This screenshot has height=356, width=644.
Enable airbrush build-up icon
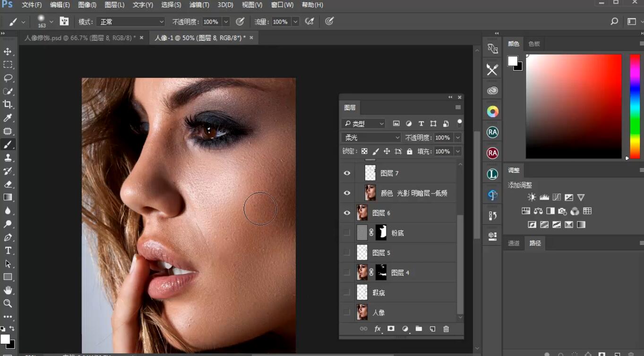click(309, 21)
